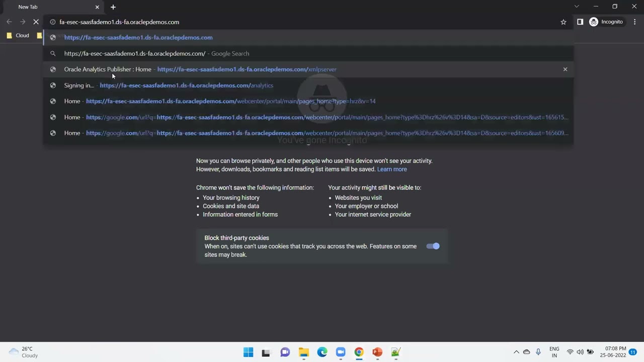644x362 pixels.
Task: Open the Wi-Fi network tray icon
Action: tap(570, 352)
